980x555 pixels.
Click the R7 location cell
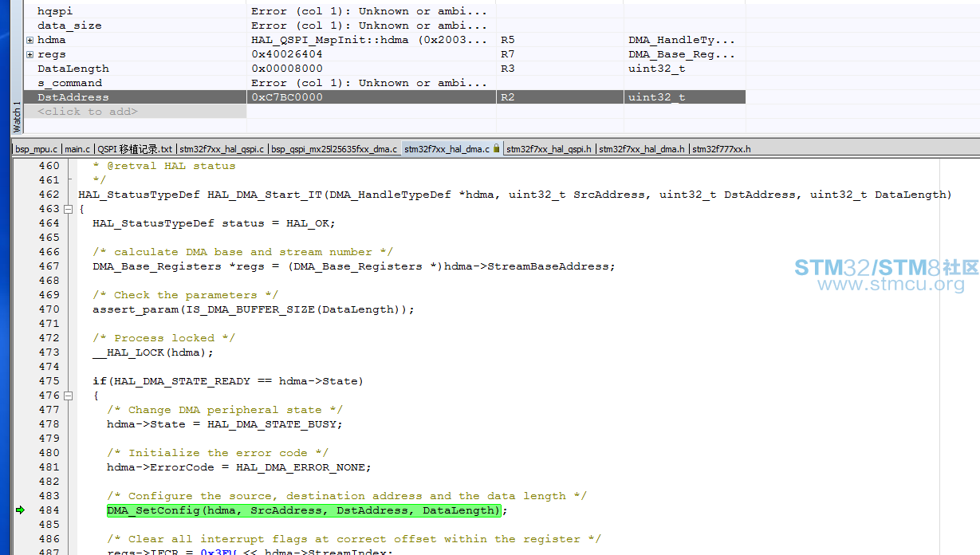[508, 54]
